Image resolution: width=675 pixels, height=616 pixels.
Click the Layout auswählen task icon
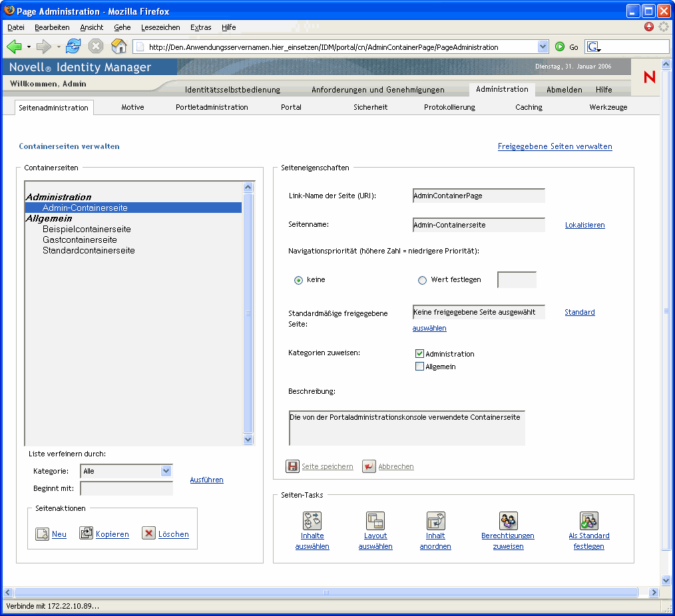(375, 520)
